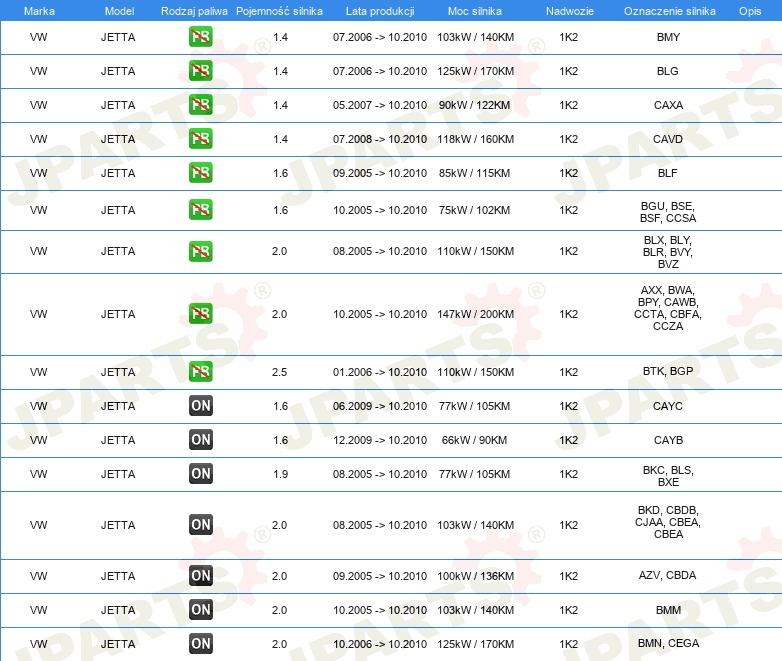Click power value 90kW / 122KM
The width and height of the screenshot is (782, 661).
coord(474,105)
